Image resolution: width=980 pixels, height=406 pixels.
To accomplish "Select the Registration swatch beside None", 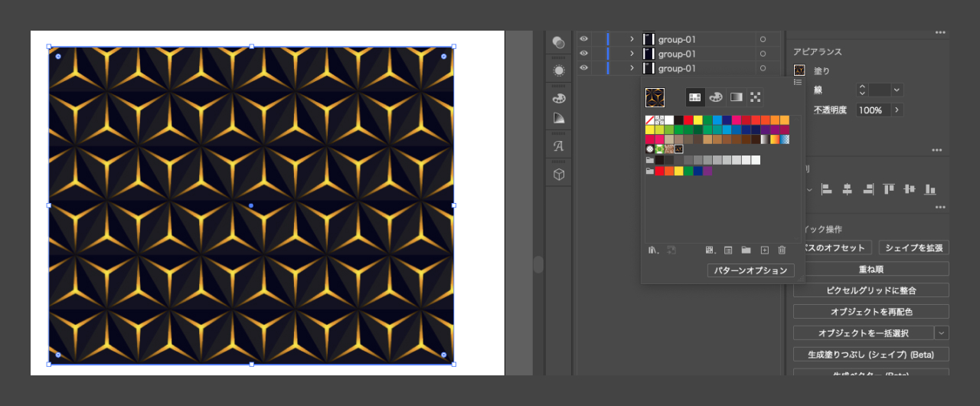I will pos(659,120).
